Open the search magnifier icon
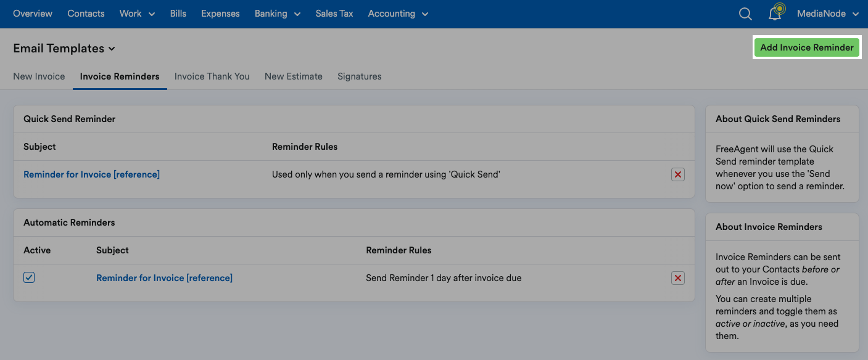 745,14
